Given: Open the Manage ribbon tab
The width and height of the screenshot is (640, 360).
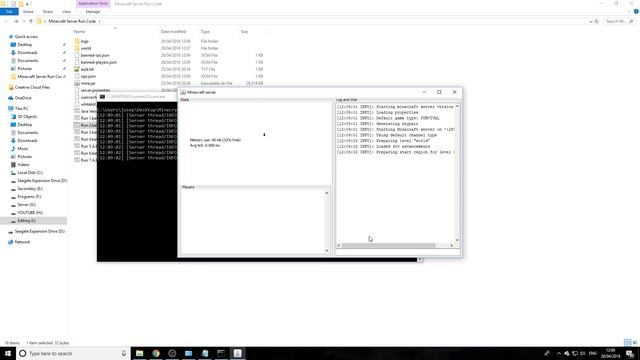Looking at the screenshot, I should click(93, 12).
